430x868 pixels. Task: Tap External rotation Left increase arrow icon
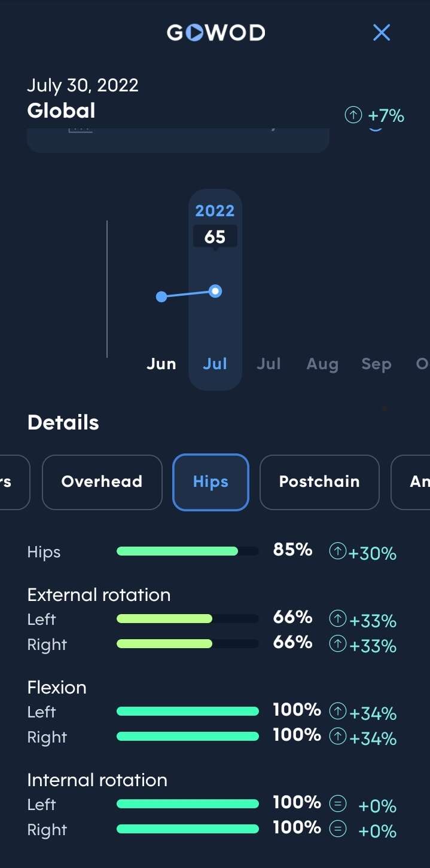coord(338,619)
